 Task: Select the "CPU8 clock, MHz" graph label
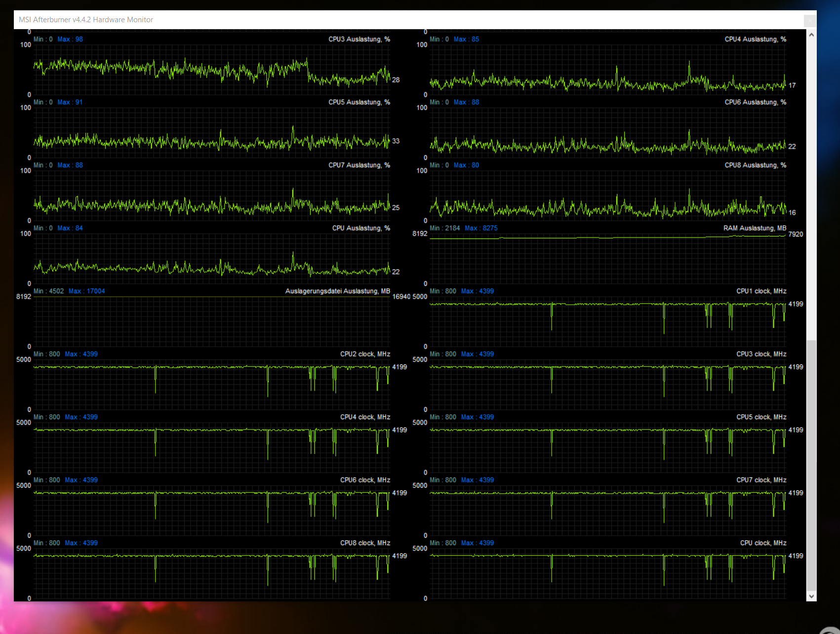pyautogui.click(x=365, y=543)
